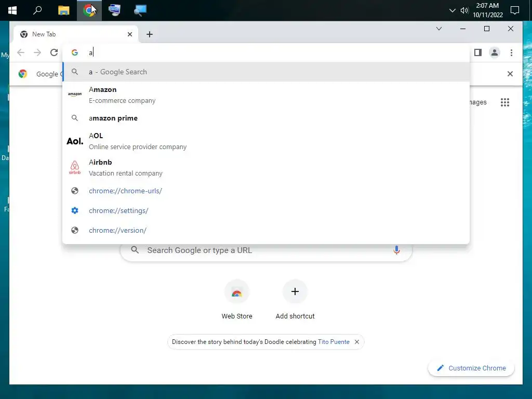Image resolution: width=532 pixels, height=399 pixels.
Task: Open the notification center
Action: (515, 10)
